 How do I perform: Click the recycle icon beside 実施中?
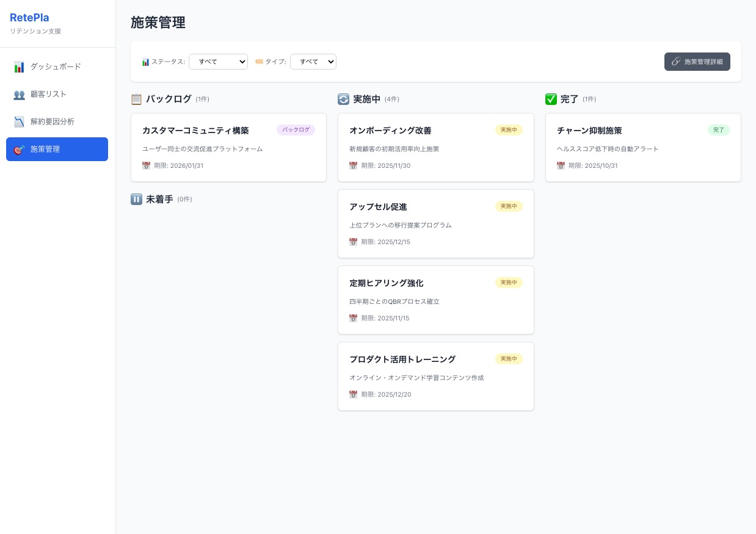(343, 99)
